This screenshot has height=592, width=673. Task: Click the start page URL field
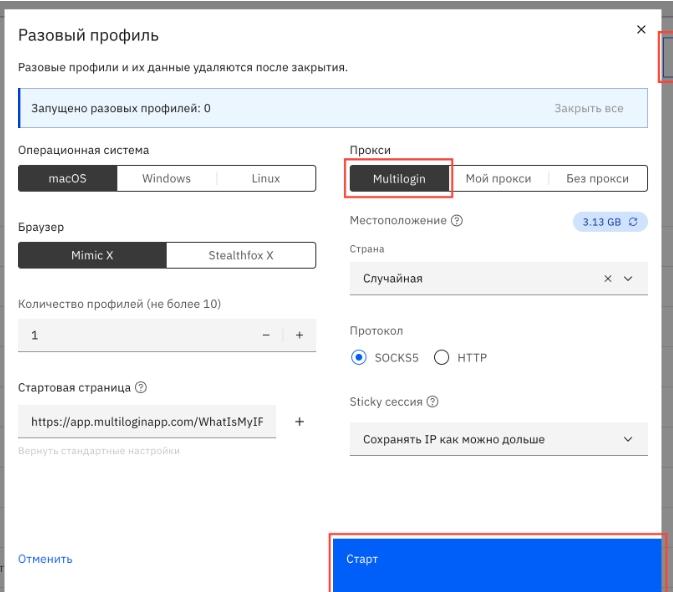coord(147,422)
